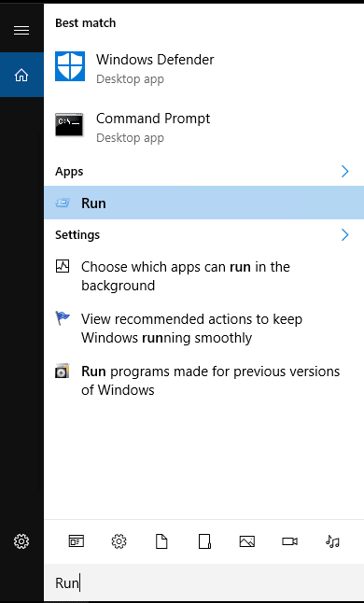Screen dimensions: 364x603
Task: Filter results by Music icon
Action: click(x=332, y=541)
